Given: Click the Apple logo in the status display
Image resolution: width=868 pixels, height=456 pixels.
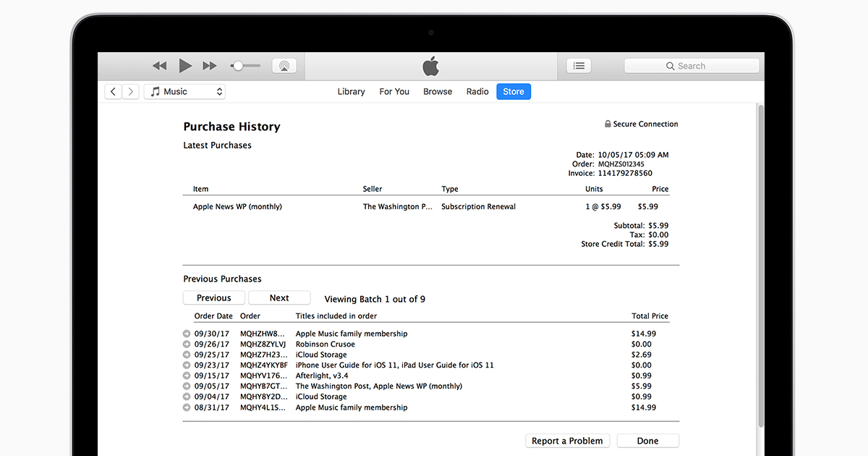Looking at the screenshot, I should coord(431,67).
